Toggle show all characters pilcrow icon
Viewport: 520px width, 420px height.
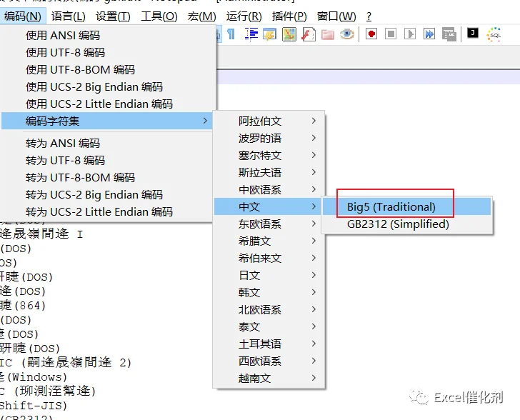231,34
